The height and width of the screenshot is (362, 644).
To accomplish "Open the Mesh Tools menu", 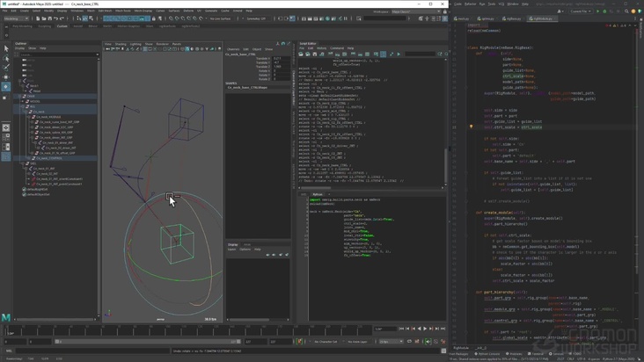I will [123, 11].
